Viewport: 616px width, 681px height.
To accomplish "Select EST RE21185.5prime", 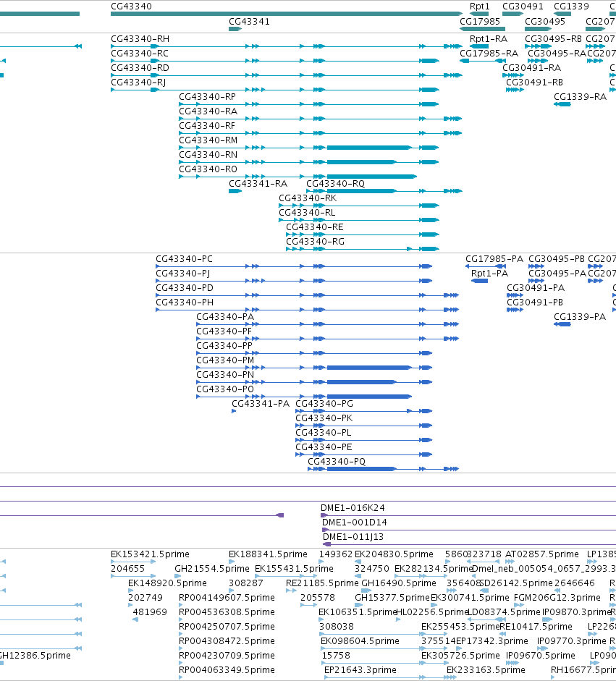I will tap(322, 583).
